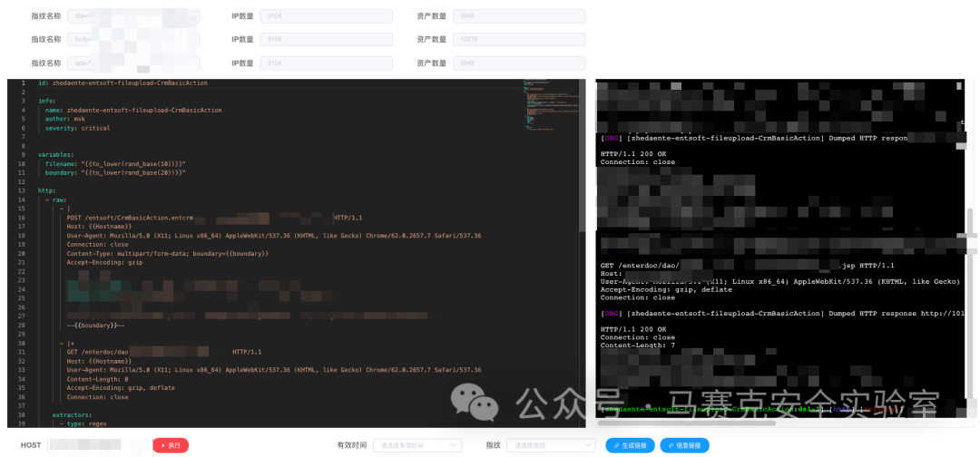Click the 'Content-Length: 0' line

pos(97,379)
